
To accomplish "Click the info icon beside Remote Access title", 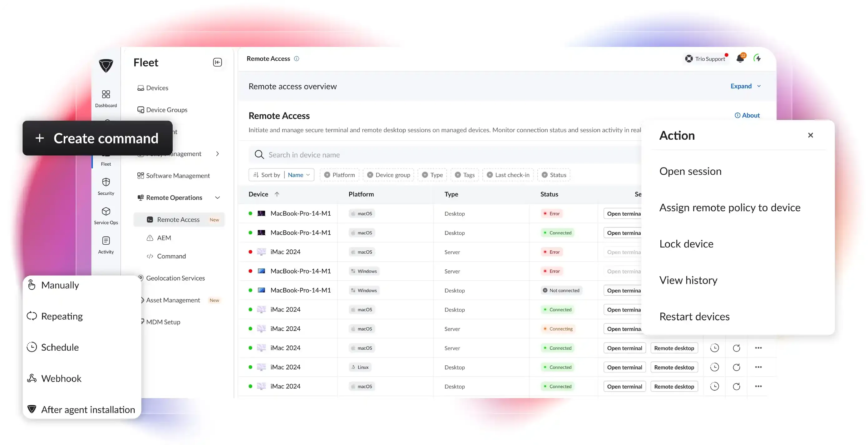I will (297, 59).
